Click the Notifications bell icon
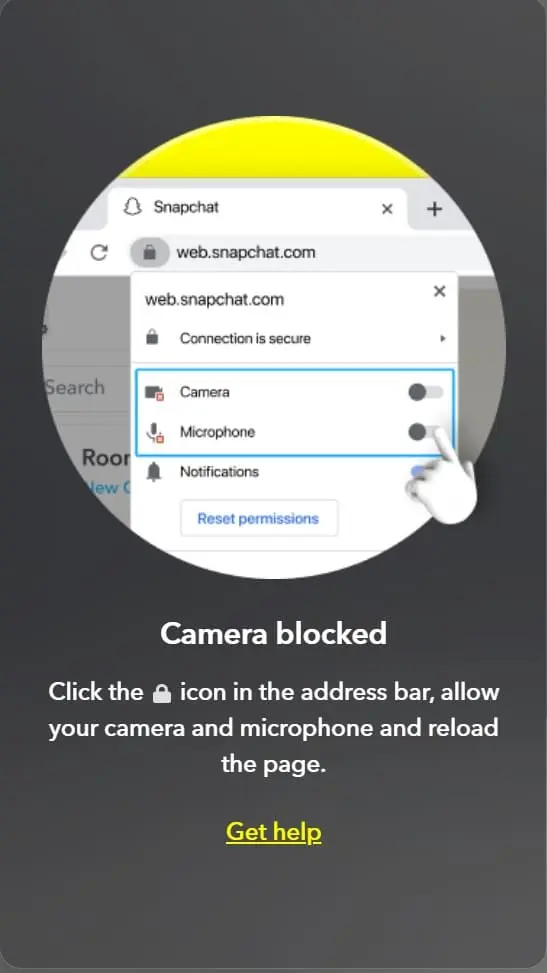Screen dimensions: 547x973 (154, 472)
